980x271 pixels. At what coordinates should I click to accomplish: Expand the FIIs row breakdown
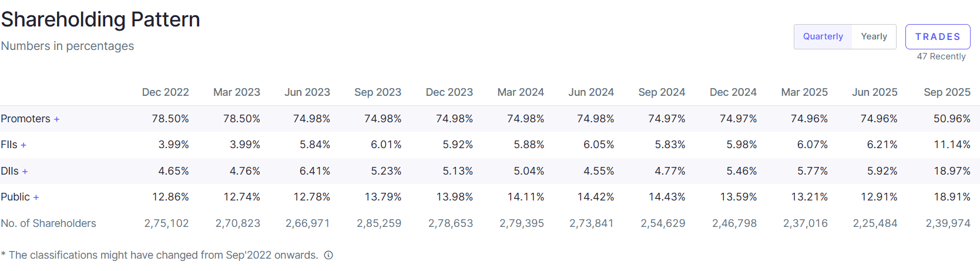(x=24, y=145)
